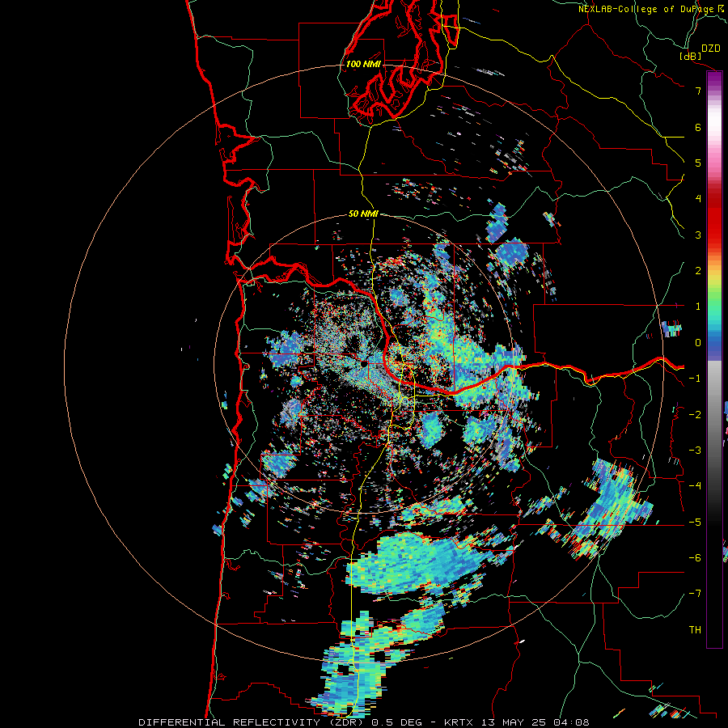The image size is (728, 728).
Task: Click the "-5" value on the color scale
Action: pyautogui.click(x=695, y=523)
